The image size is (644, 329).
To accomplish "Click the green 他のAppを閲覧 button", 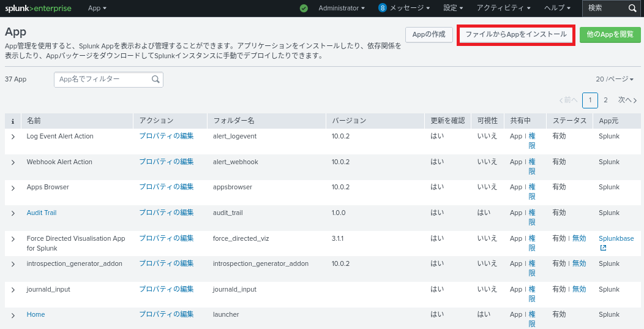I will [610, 35].
